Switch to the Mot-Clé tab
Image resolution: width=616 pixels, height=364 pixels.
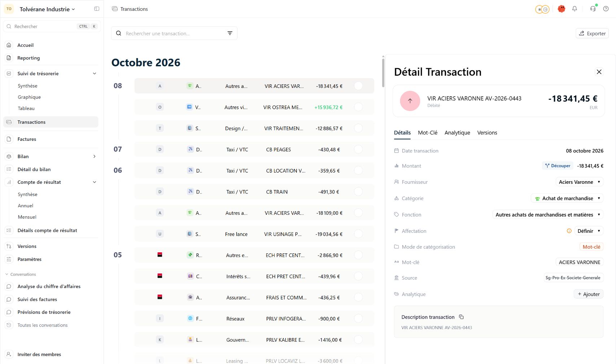pyautogui.click(x=428, y=133)
